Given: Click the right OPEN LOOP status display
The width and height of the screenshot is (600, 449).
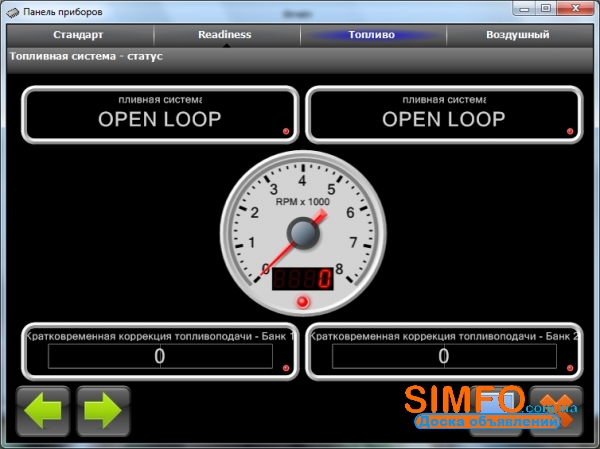Looking at the screenshot, I should click(x=444, y=114).
